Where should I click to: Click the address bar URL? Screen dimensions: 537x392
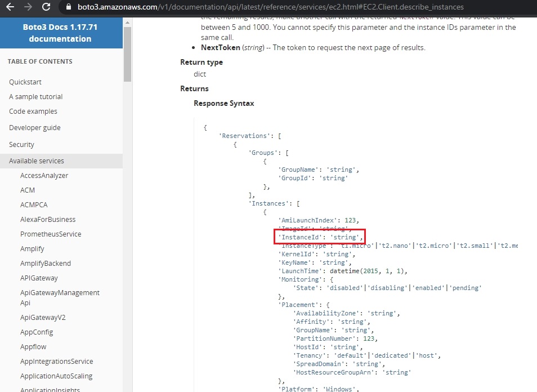271,7
